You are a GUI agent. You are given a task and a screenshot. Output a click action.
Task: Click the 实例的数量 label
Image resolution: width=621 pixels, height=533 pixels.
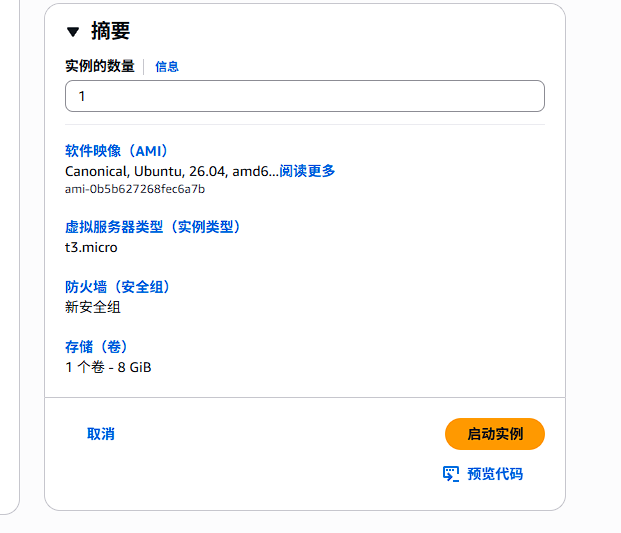coord(100,66)
